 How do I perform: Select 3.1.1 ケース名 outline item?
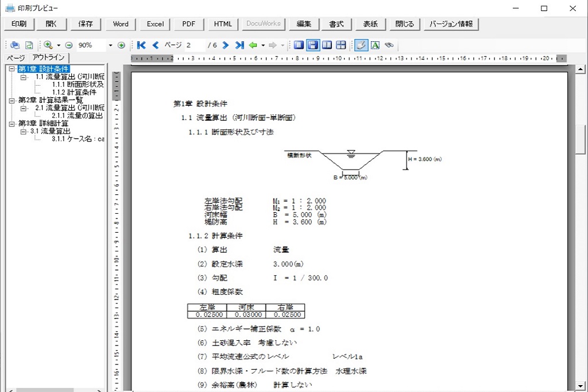point(78,139)
